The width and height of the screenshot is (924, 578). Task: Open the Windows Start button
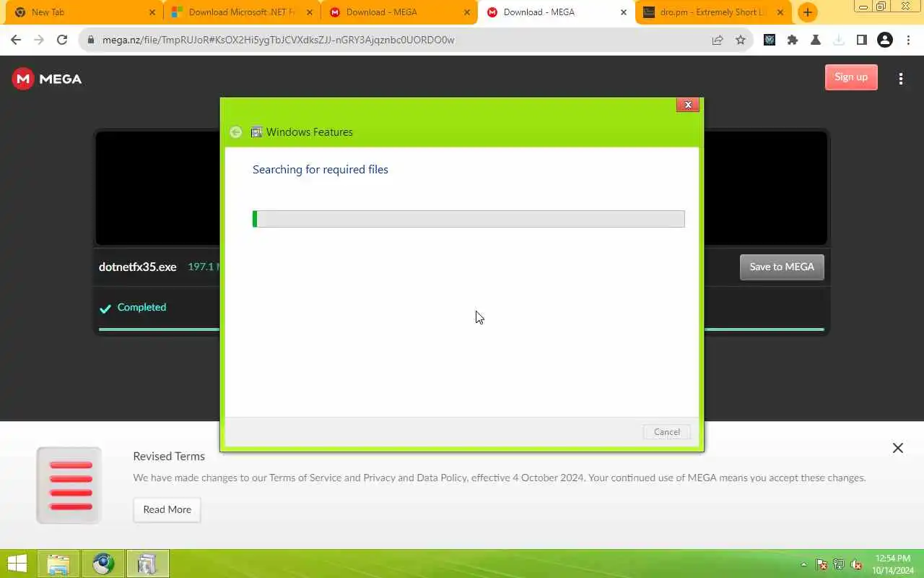[x=17, y=564]
